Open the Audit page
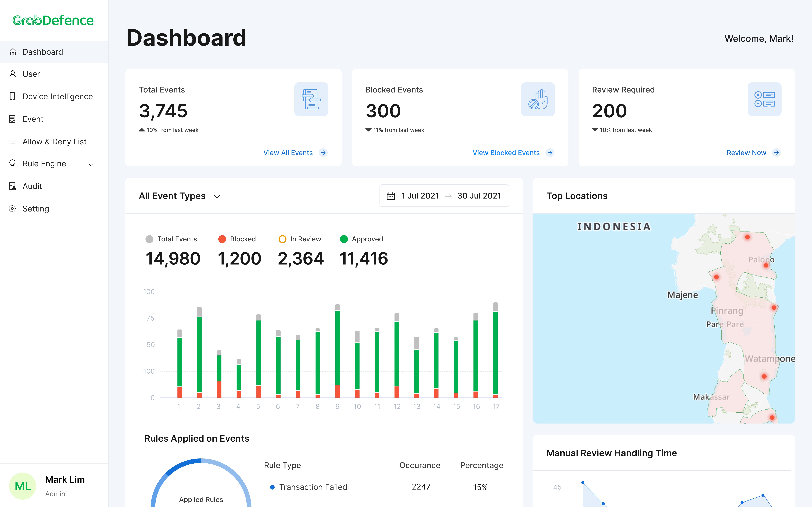This screenshot has height=507, width=812. tap(54, 186)
